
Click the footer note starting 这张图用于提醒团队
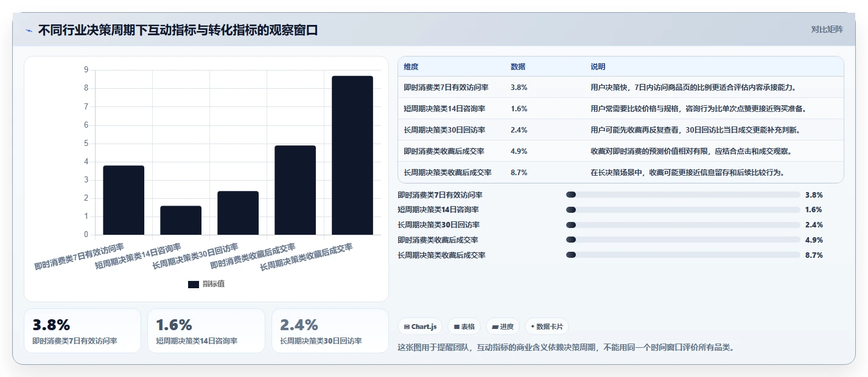(566, 348)
